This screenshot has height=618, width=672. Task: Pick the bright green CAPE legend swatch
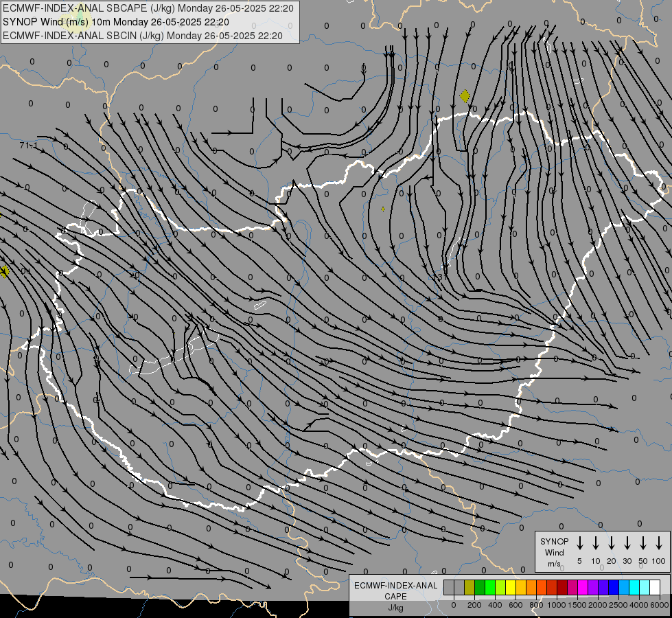490,587
